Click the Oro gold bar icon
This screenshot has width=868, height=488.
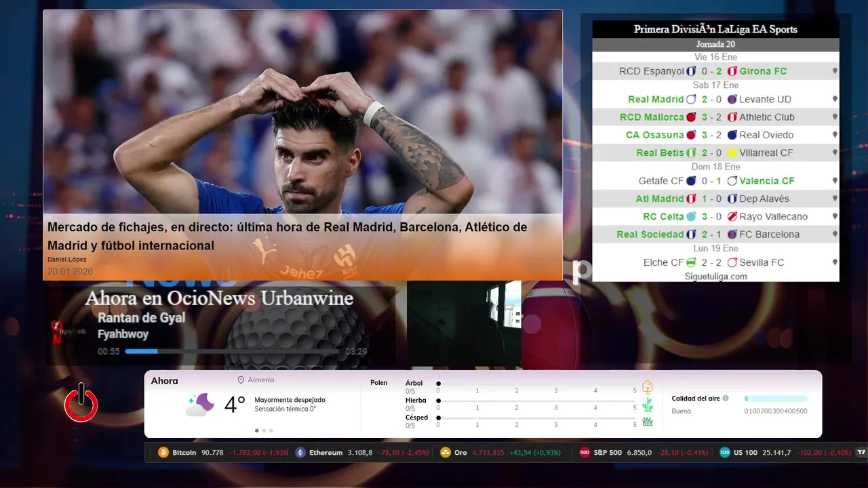click(x=446, y=453)
